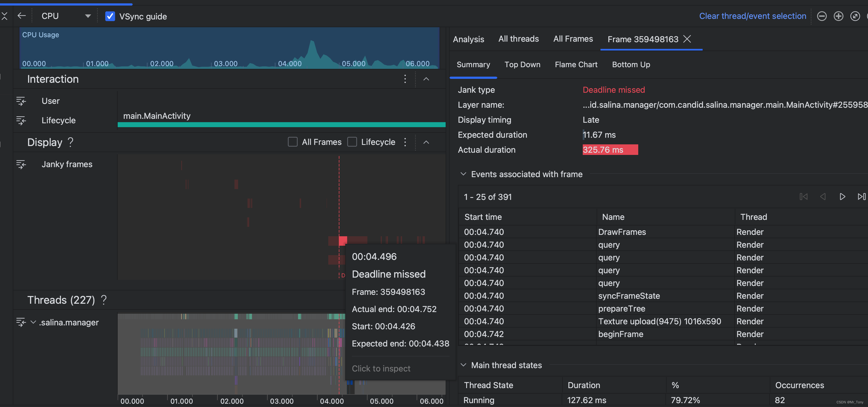Uncheck the VSync guide checkbox

point(110,16)
